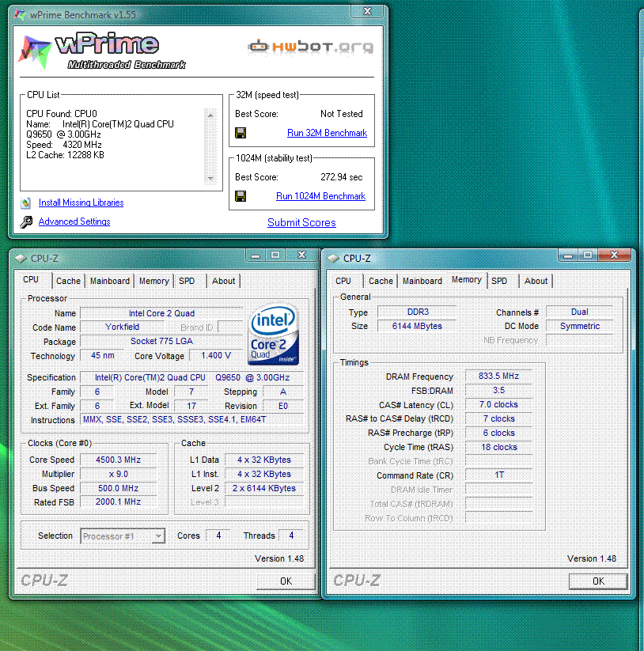The width and height of the screenshot is (644, 651).
Task: Click the memory Type value DDR3
Action: [x=417, y=312]
